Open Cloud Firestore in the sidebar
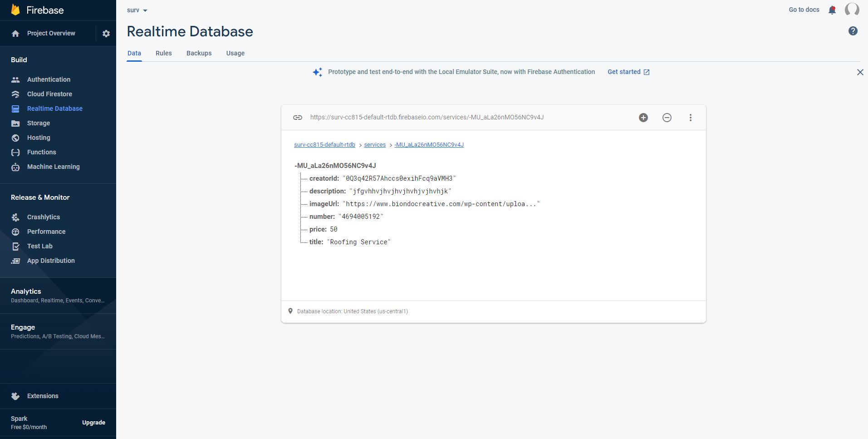Screen dimensions: 868x439 click(x=50, y=94)
